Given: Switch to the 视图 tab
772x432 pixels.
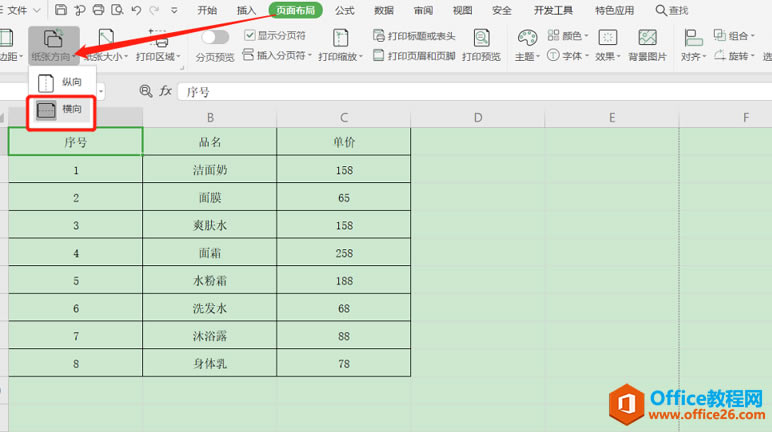Looking at the screenshot, I should (462, 10).
